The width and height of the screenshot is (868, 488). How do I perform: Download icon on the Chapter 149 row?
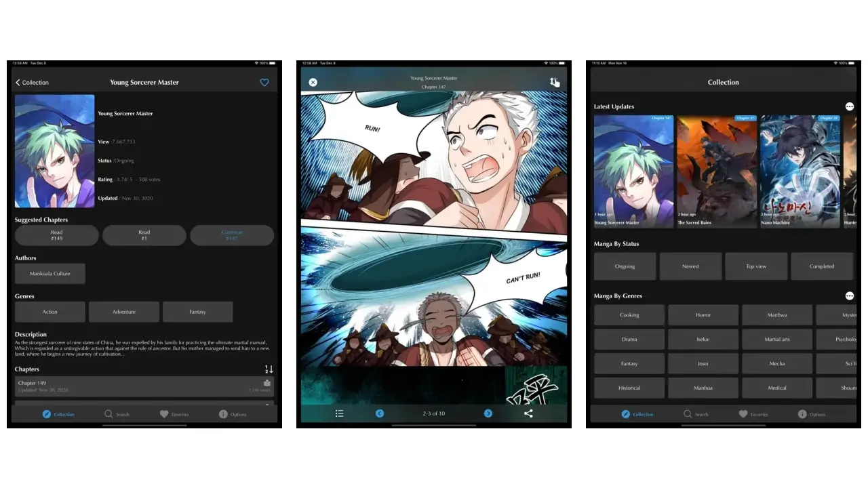pyautogui.click(x=267, y=383)
